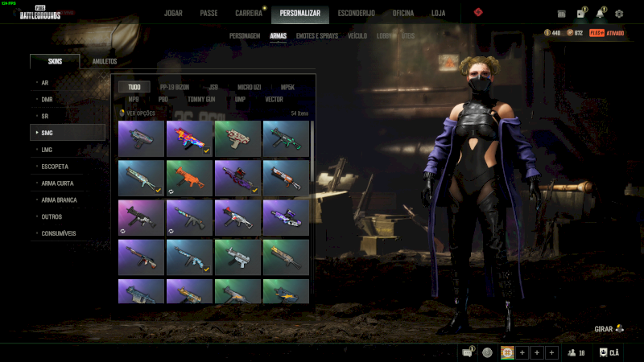Click the character model preview

pyautogui.click(x=481, y=193)
